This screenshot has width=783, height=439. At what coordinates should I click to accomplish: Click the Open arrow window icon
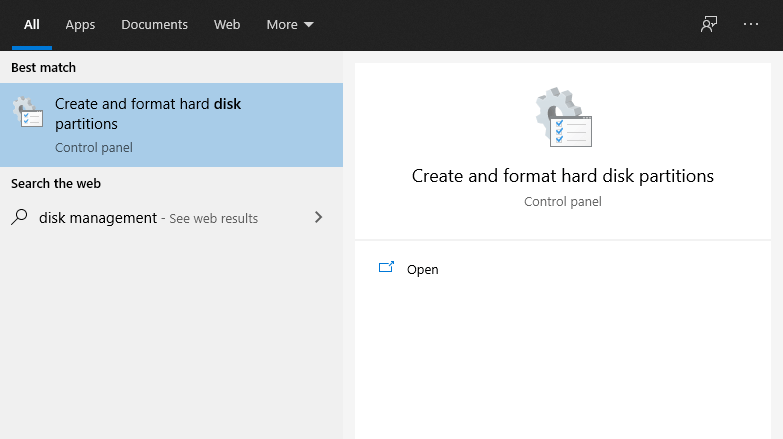pyautogui.click(x=387, y=268)
